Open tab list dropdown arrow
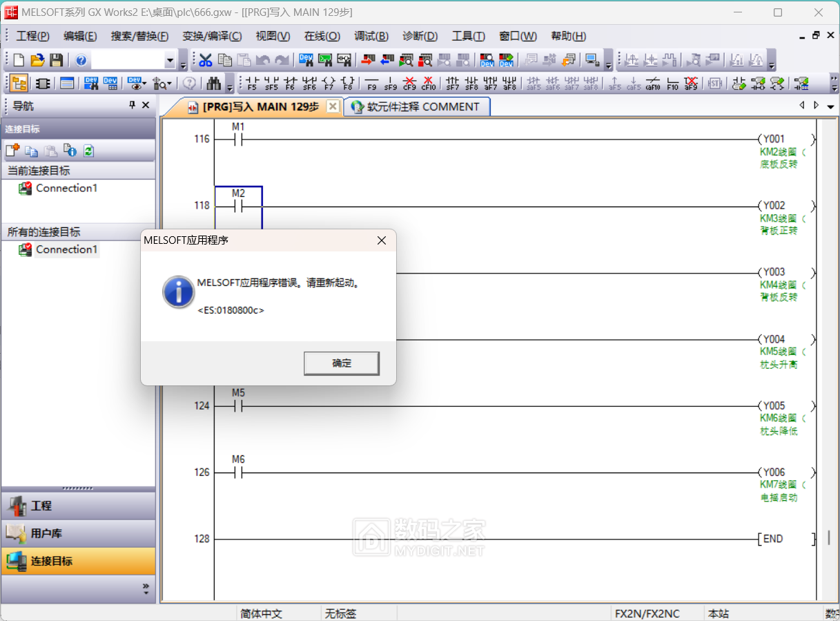Viewport: 840px width, 621px height. click(x=830, y=106)
